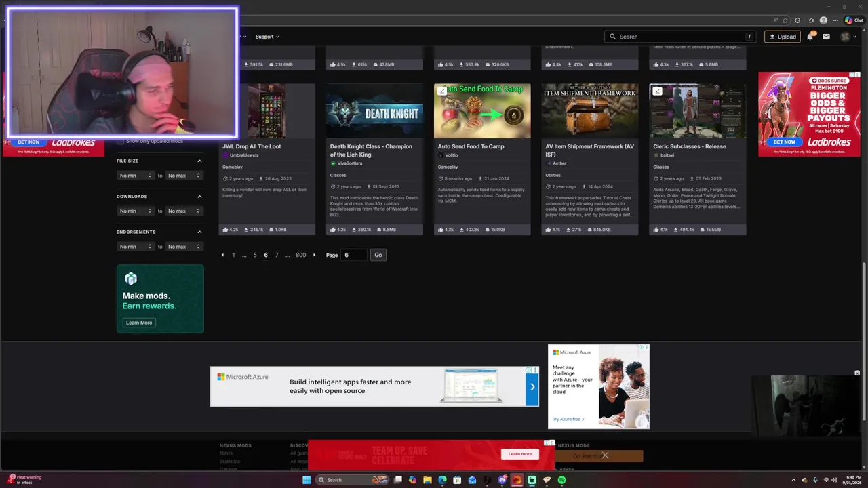868x488 pixels.
Task: Open Item Shipment Framework chest thumbnail
Action: coord(590,111)
